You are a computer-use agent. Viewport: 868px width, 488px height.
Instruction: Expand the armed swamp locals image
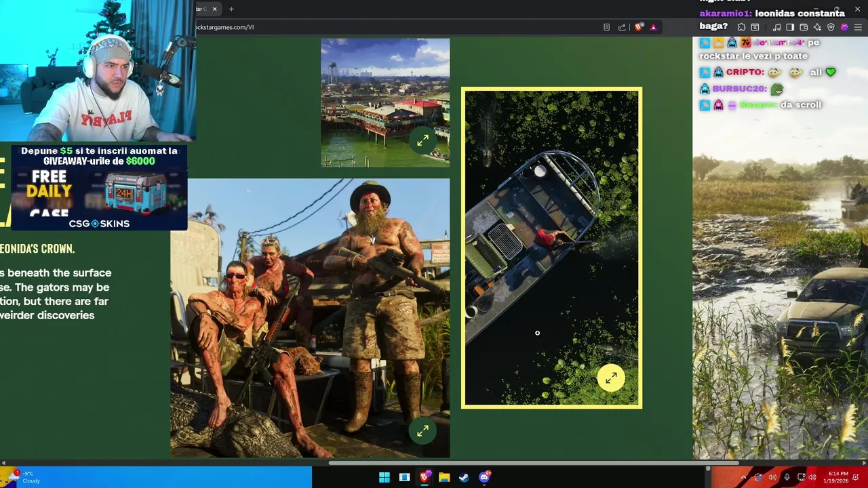click(x=422, y=430)
